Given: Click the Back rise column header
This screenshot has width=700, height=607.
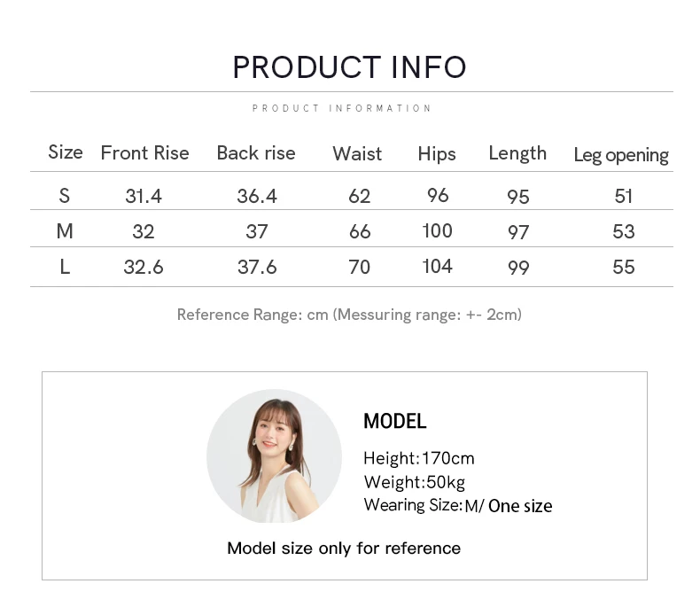Looking at the screenshot, I should [256, 153].
